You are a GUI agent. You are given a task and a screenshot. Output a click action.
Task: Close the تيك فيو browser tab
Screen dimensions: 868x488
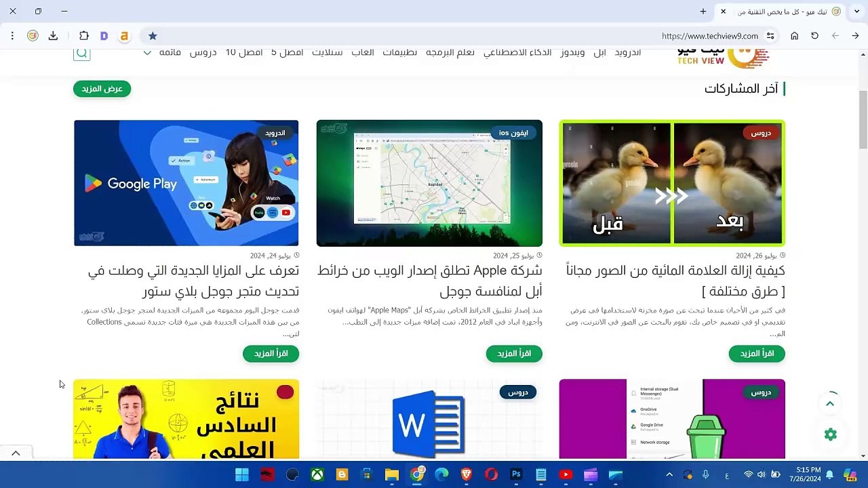723,12
